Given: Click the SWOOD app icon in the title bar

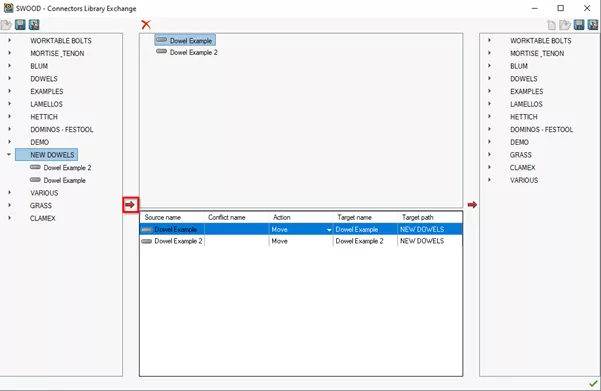Looking at the screenshot, I should tap(8, 8).
